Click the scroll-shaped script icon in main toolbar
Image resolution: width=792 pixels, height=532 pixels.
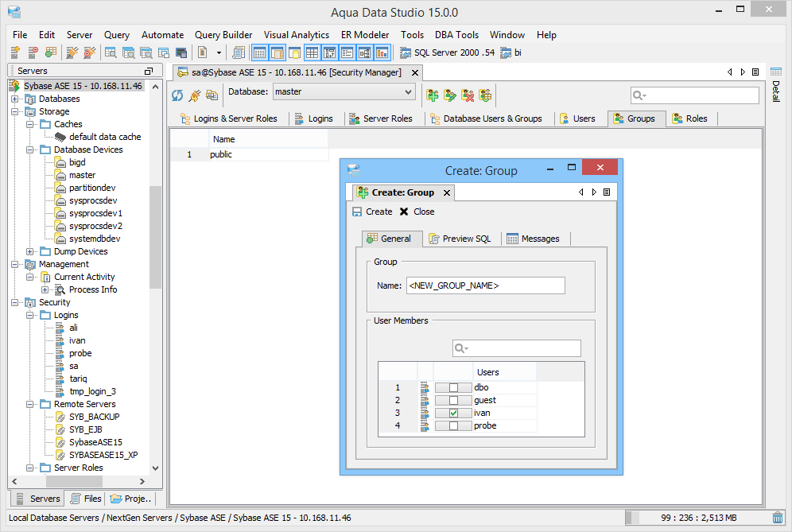tap(239, 52)
